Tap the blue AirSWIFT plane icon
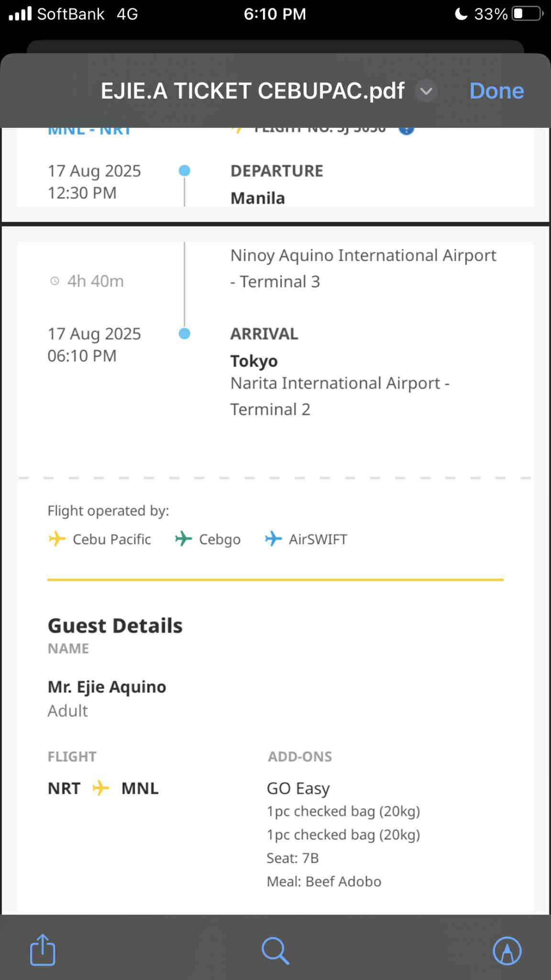The image size is (551, 980). (x=273, y=539)
